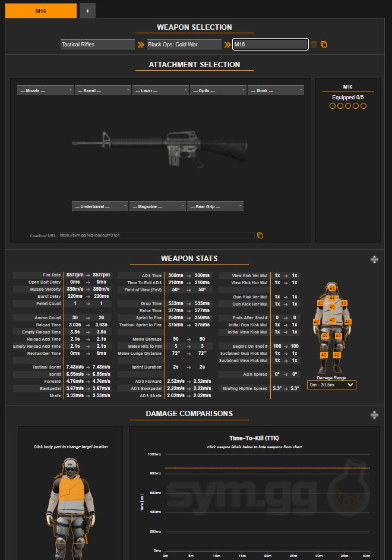Click the first empty Equipped attachment circle
Viewport: 392px width, 560px height.
coord(333,106)
